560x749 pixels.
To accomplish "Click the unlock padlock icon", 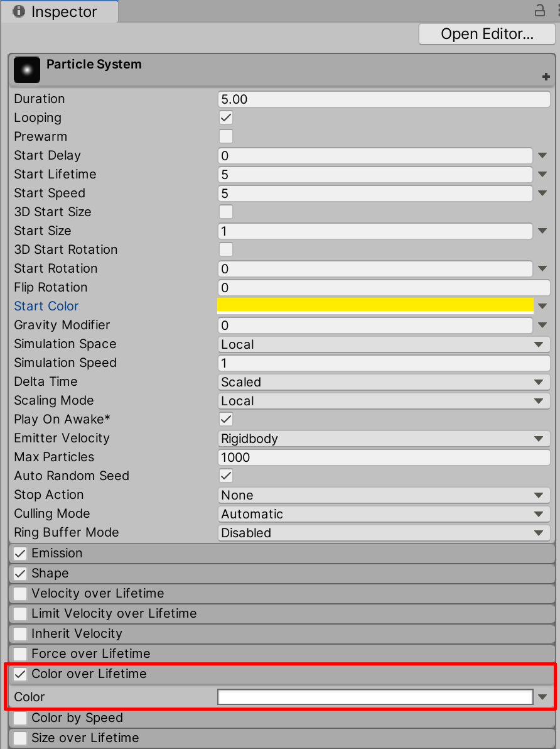I will coord(540,11).
